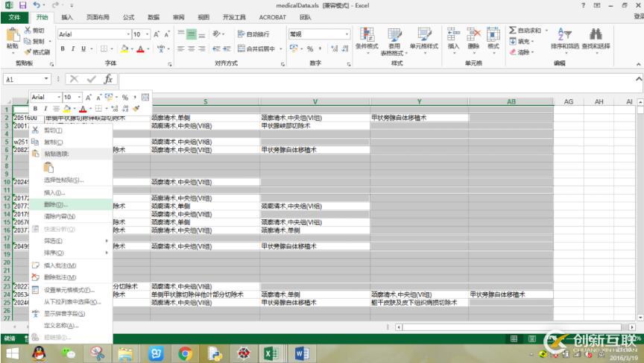Open the Cell Styles gallery
Viewport: 644px width, 363px height.
point(424,41)
